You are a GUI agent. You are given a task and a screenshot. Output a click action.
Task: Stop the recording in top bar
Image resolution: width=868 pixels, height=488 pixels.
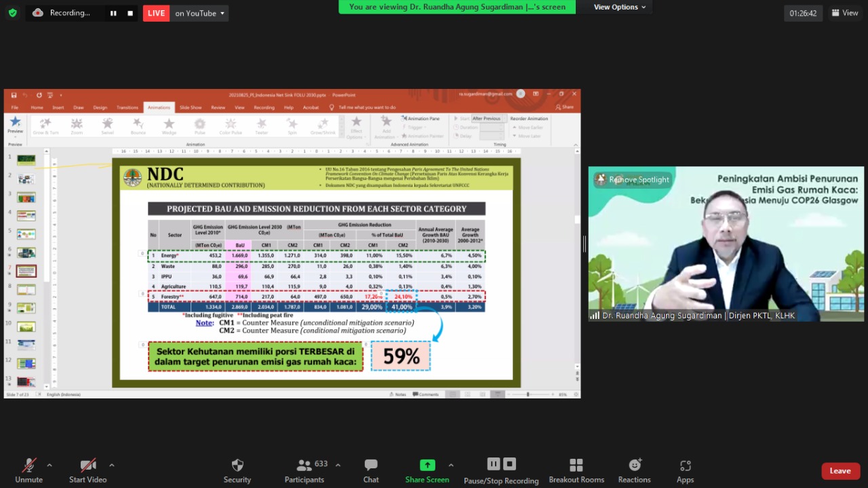[130, 13]
